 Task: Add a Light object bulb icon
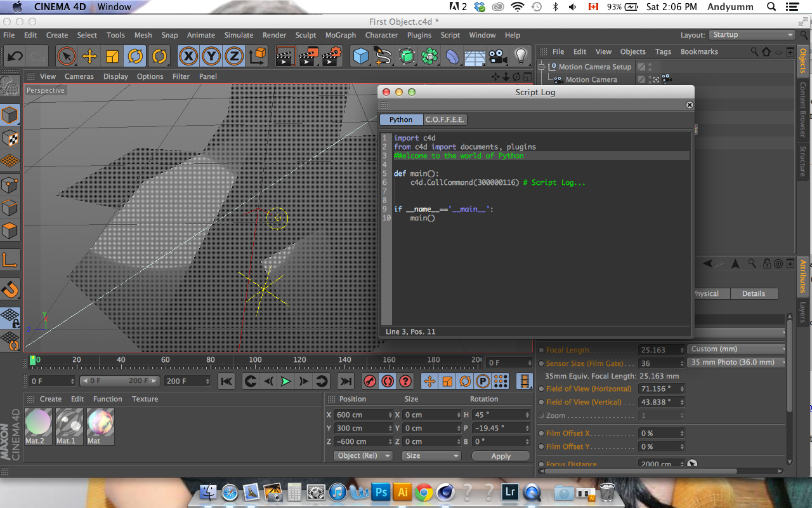(521, 56)
